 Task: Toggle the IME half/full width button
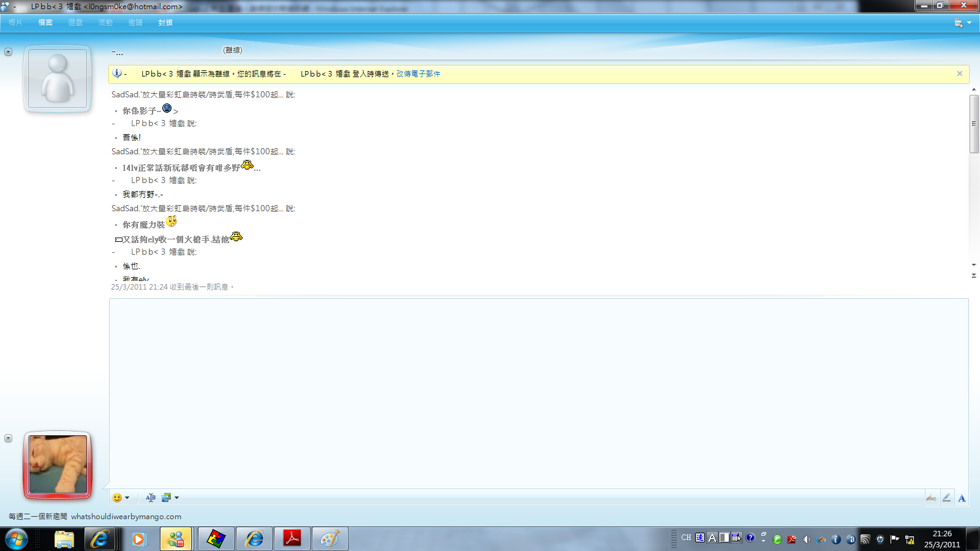pos(725,538)
